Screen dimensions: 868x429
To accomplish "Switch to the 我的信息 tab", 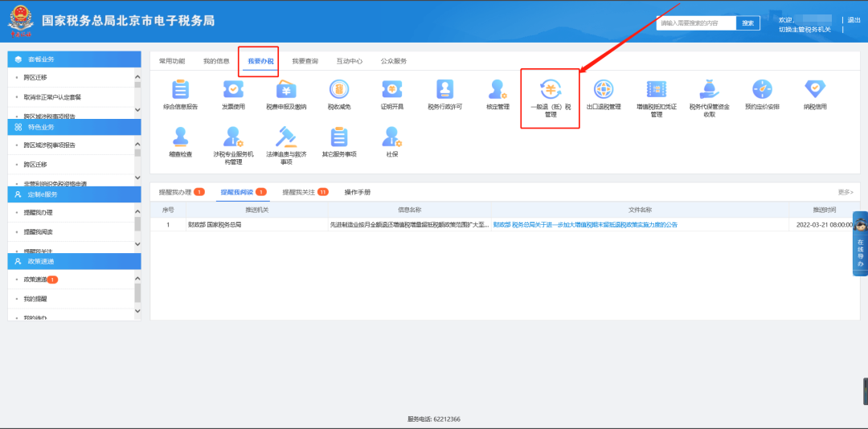I will [216, 61].
